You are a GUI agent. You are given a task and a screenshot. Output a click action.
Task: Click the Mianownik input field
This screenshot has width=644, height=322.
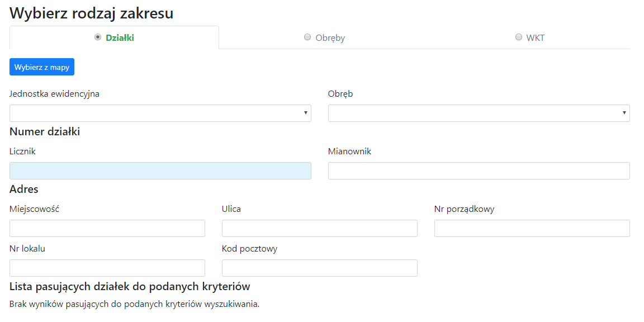(x=479, y=171)
